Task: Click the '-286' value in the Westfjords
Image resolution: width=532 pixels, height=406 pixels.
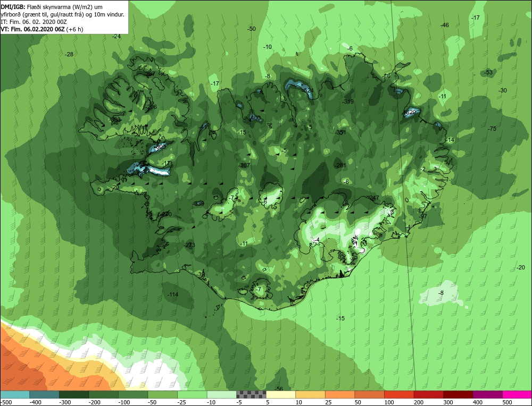Action: tap(151, 107)
